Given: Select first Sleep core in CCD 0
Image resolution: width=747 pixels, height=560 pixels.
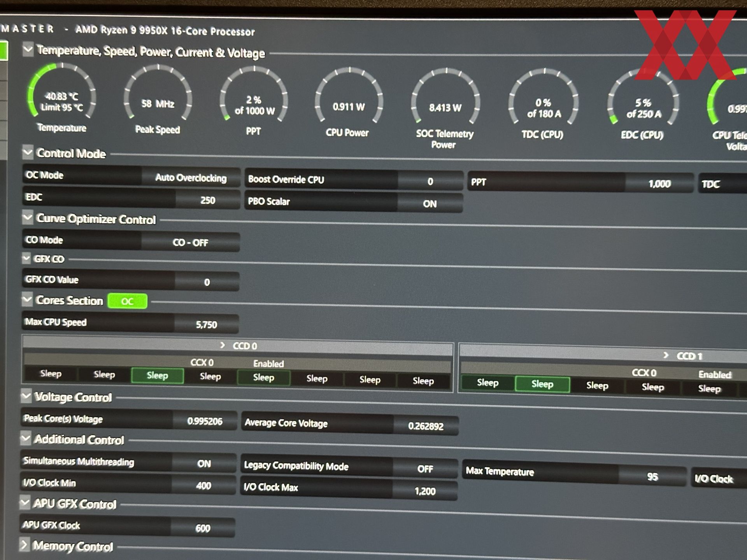Looking at the screenshot, I should [51, 374].
